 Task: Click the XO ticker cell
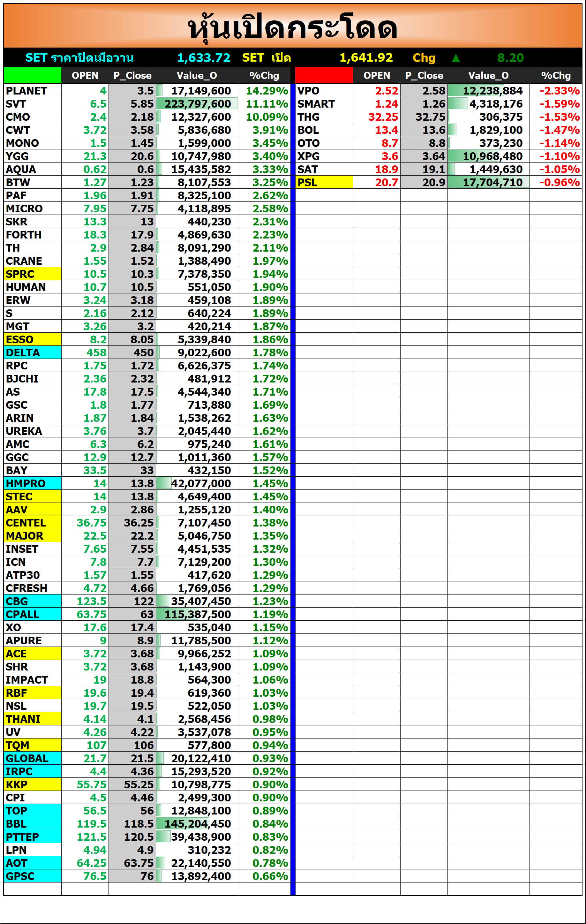[33, 627]
